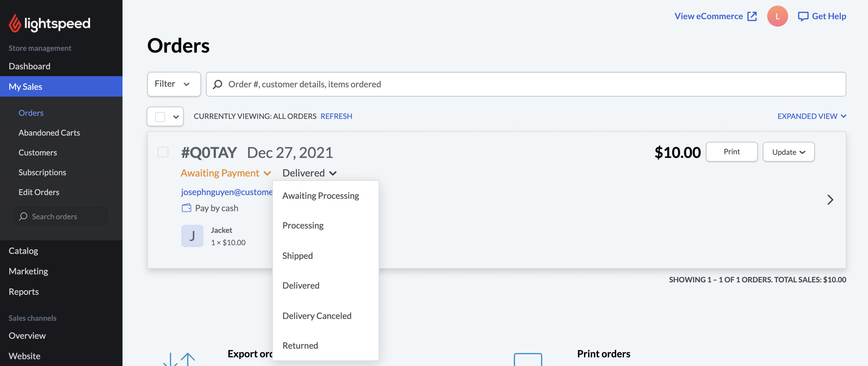The width and height of the screenshot is (868, 366).
Task: Click the user avatar icon top right
Action: [778, 16]
